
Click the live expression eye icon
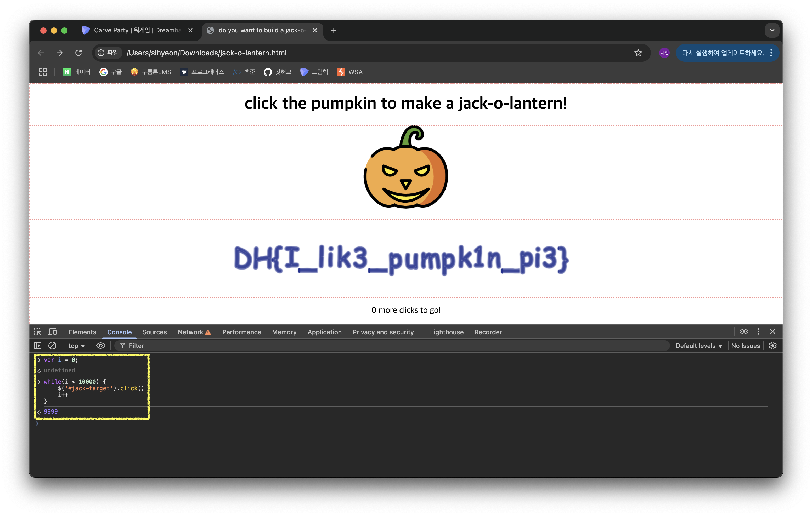click(100, 346)
